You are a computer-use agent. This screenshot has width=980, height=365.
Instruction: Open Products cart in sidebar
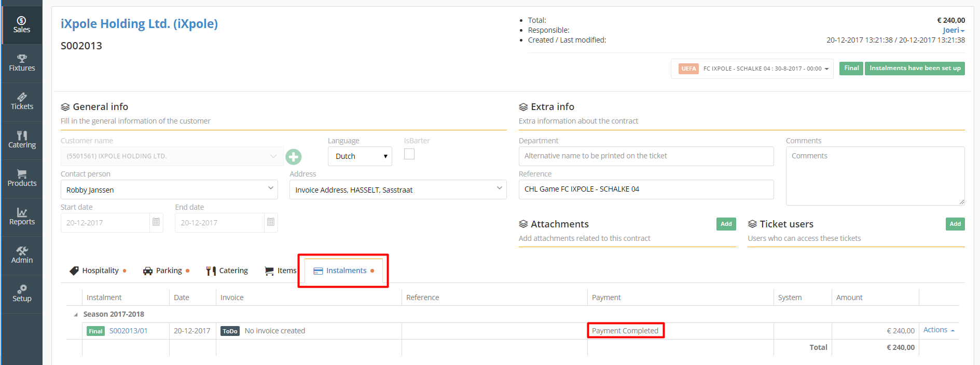point(22,179)
